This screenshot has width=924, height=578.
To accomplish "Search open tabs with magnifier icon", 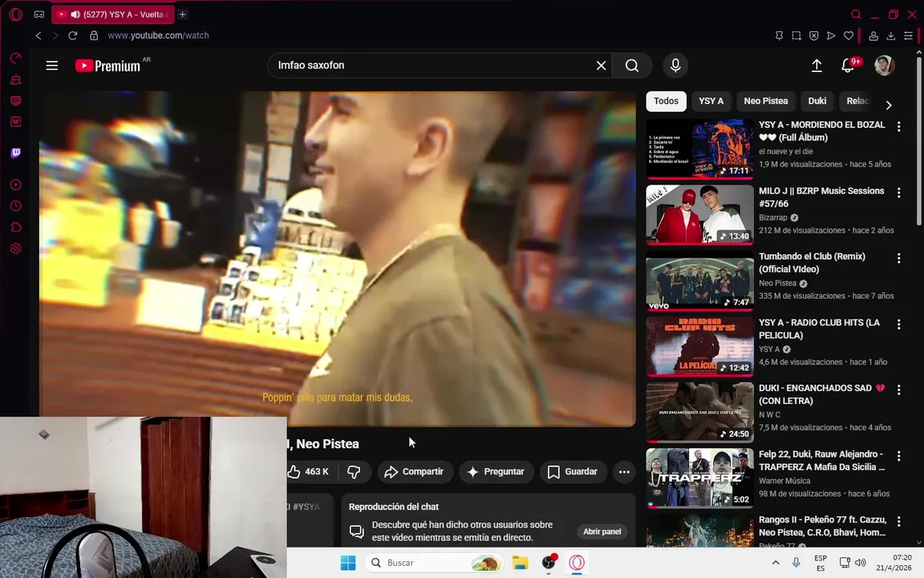I will pos(857,14).
